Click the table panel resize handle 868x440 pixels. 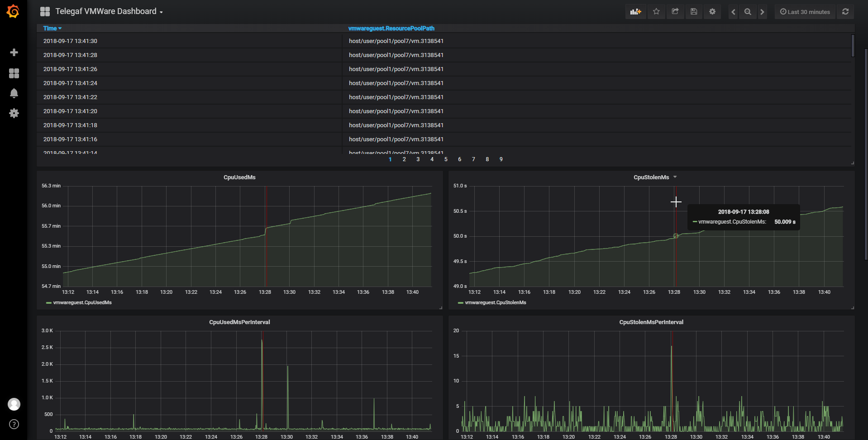pyautogui.click(x=853, y=163)
